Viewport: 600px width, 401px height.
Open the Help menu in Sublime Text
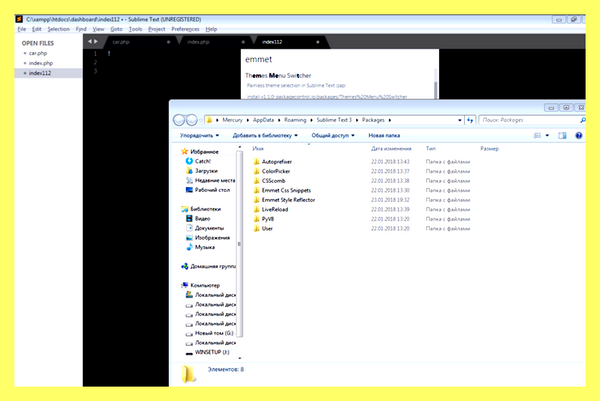[x=211, y=29]
